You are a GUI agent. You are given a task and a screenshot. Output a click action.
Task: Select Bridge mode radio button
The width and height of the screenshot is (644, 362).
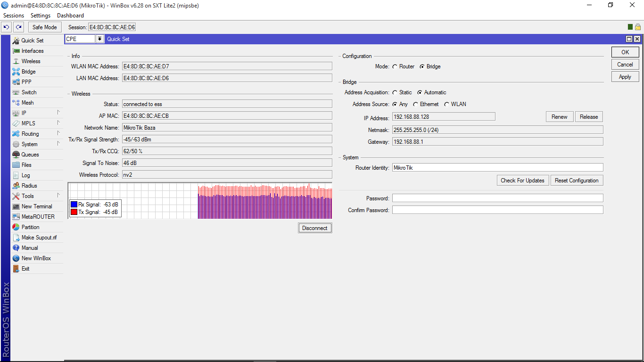click(422, 66)
